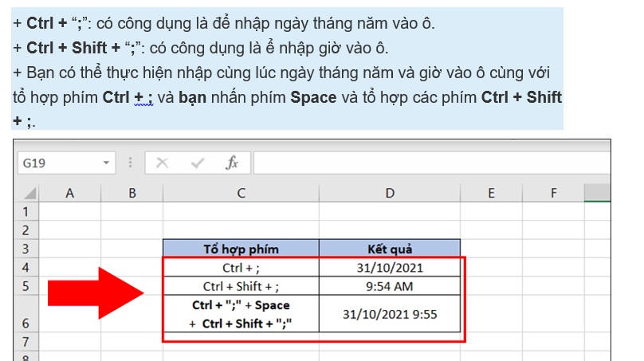Click the Insert Function fx icon
Screen dimensions: 644x361
pos(232,163)
